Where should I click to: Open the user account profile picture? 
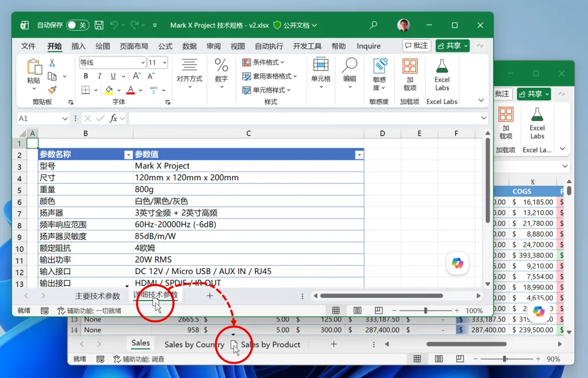pos(403,25)
